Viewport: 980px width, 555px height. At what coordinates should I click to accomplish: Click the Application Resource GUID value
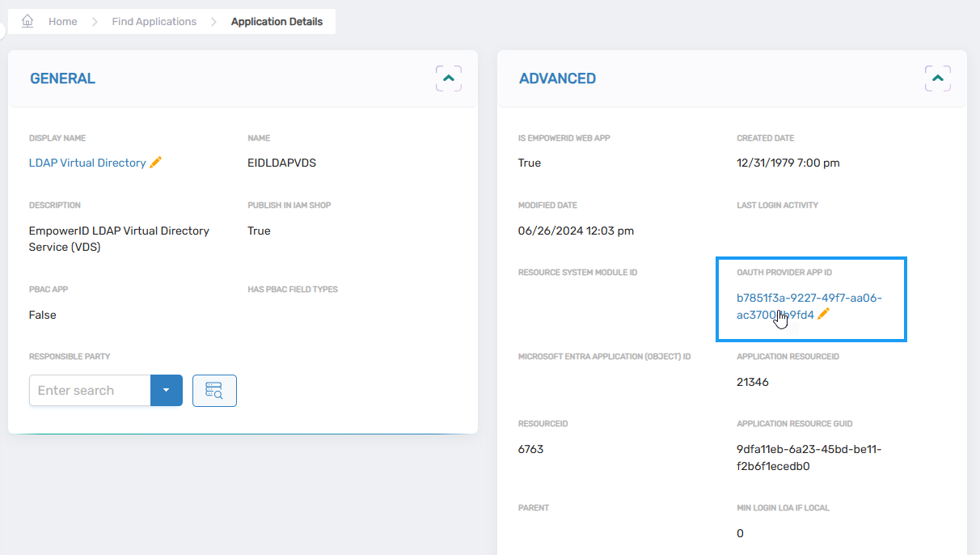(809, 458)
